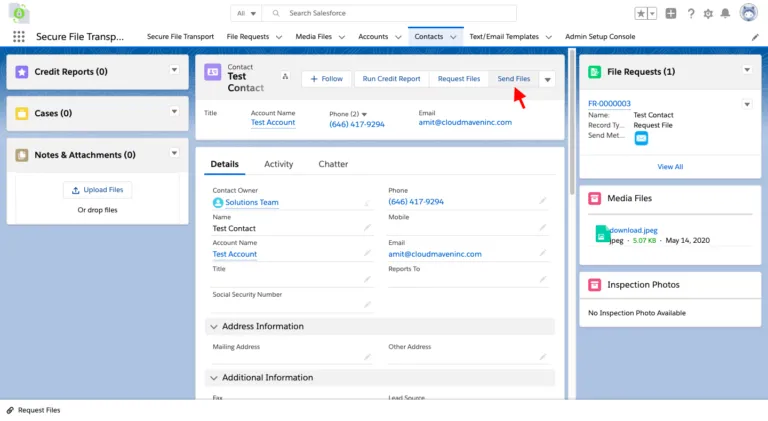Click Run Credit Report button

tap(391, 79)
